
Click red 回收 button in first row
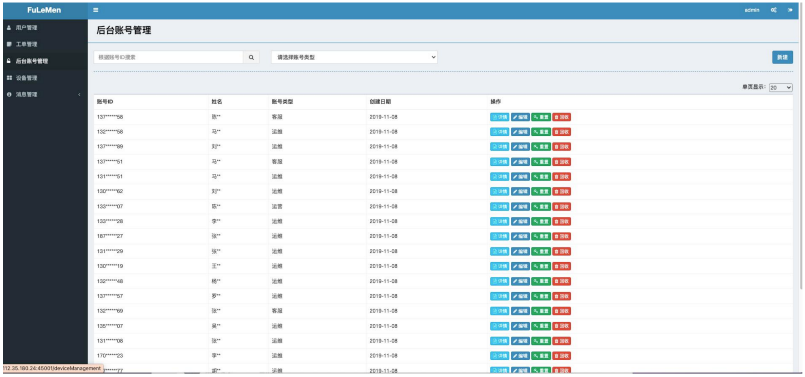coord(562,117)
